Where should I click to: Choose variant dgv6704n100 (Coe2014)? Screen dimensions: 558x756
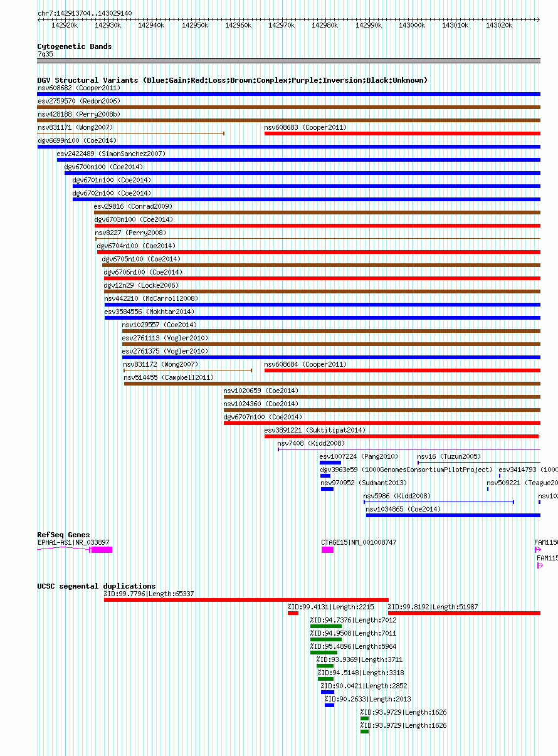(136, 246)
